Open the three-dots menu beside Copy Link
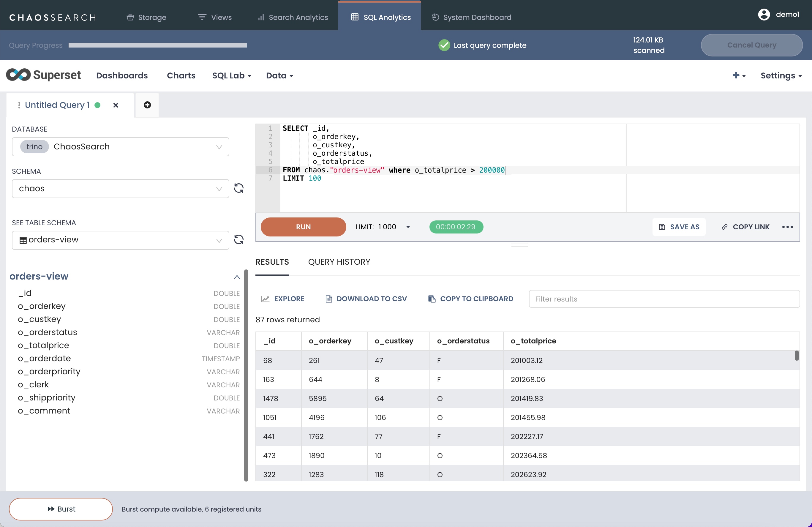This screenshot has height=527, width=812. tap(787, 227)
